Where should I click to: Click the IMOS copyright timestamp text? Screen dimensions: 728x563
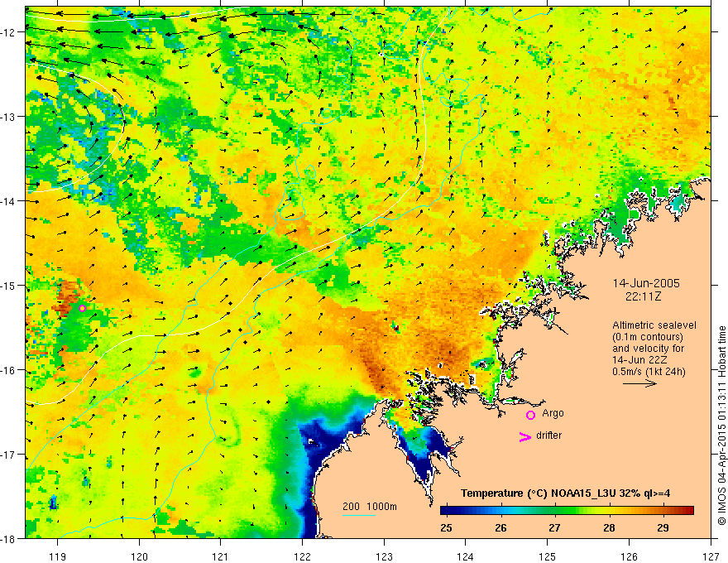pos(721,426)
